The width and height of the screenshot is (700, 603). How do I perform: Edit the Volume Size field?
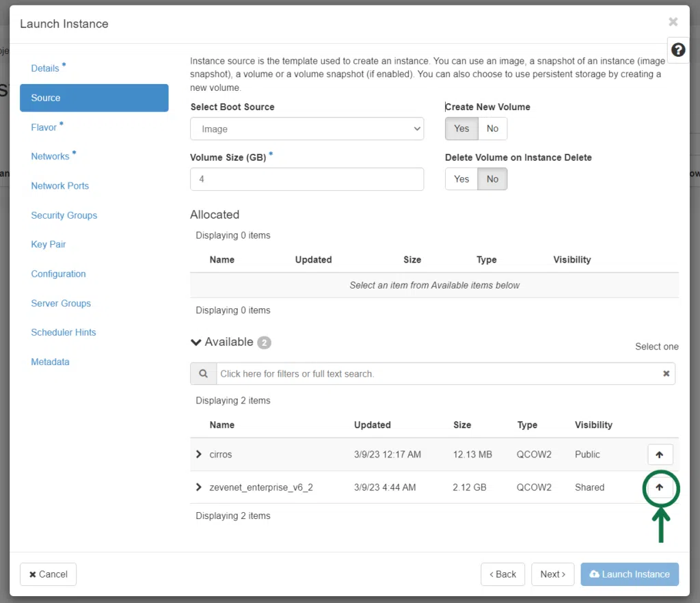coord(306,179)
